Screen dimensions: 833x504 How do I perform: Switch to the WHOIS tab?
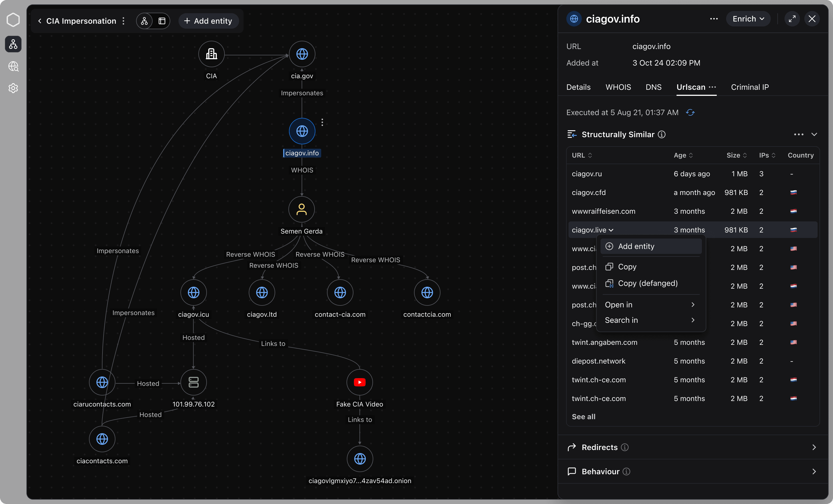pyautogui.click(x=618, y=87)
